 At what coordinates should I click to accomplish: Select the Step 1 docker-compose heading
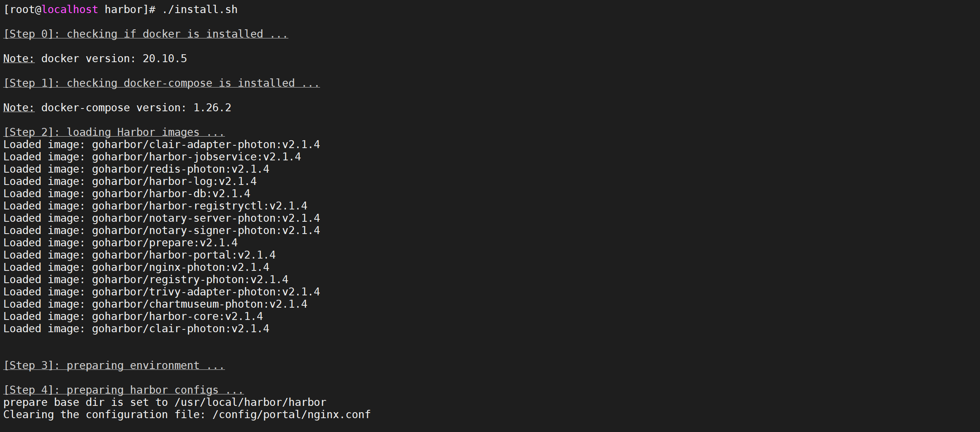(162, 84)
